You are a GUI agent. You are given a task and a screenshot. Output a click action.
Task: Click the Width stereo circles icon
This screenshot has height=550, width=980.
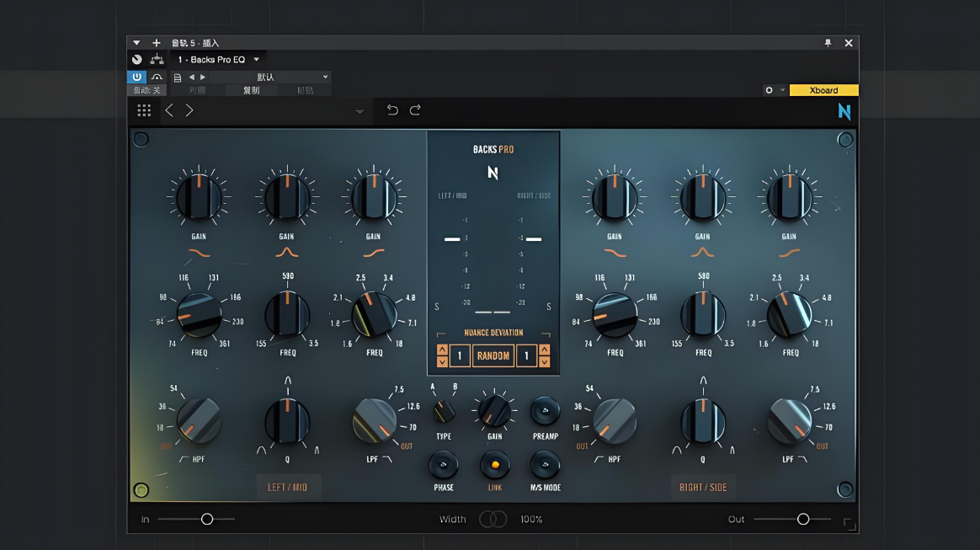[493, 519]
